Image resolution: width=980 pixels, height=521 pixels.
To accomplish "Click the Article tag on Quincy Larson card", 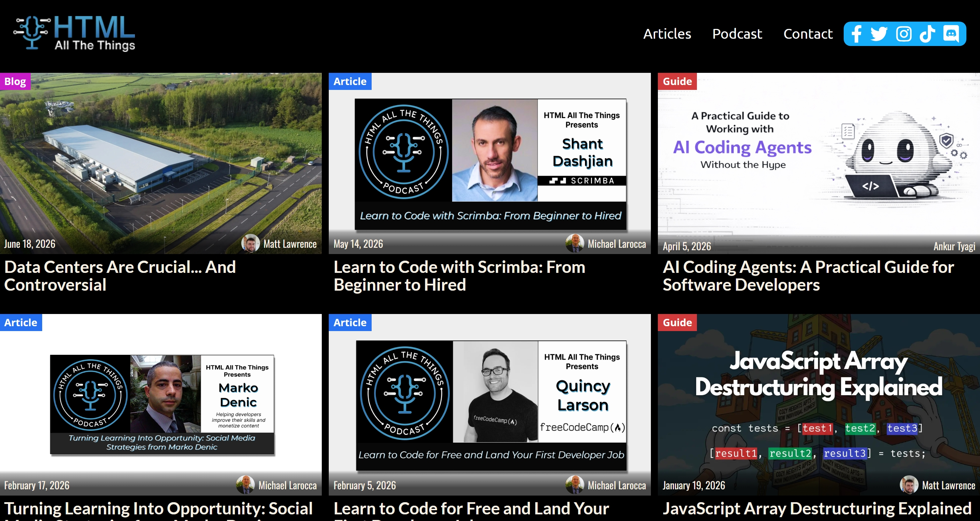I will pos(350,322).
